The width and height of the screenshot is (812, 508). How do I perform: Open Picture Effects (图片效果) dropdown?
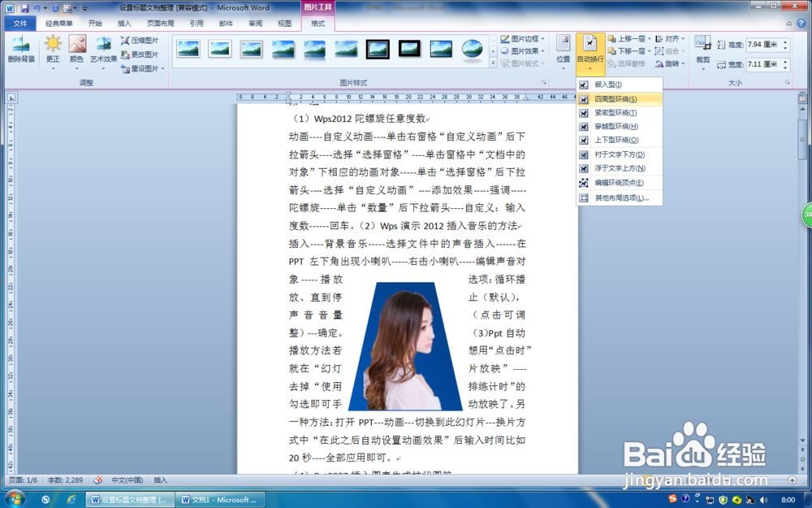coord(523,51)
